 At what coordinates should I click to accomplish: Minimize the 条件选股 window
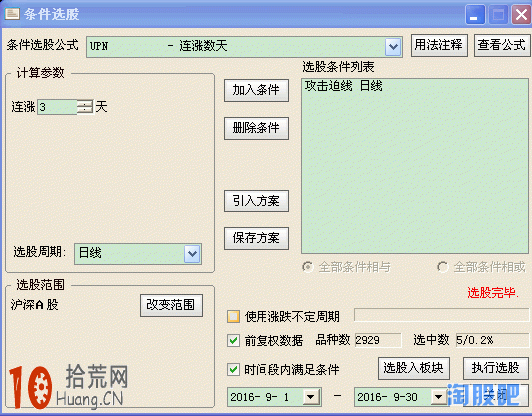pos(475,15)
